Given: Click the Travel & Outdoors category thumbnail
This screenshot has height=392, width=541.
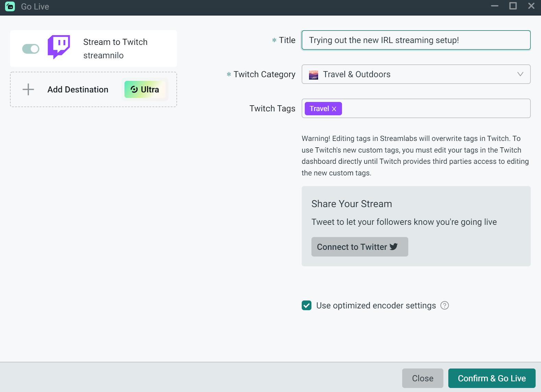Looking at the screenshot, I should pos(313,75).
